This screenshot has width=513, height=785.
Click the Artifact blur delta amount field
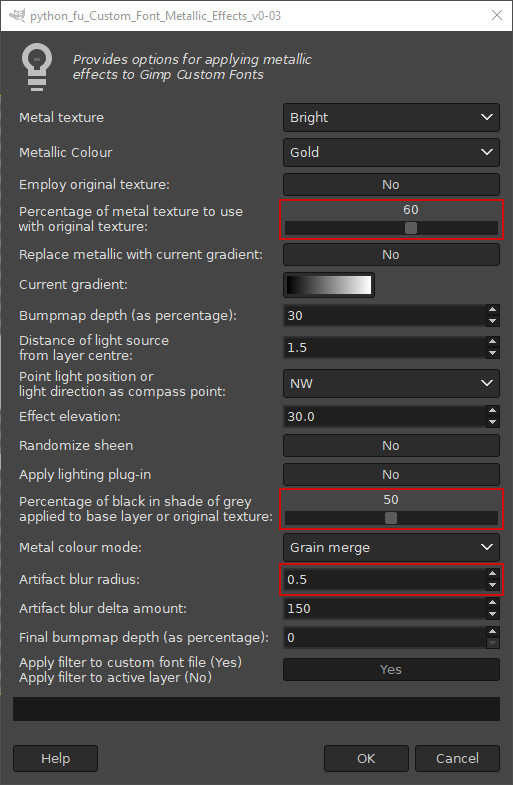pyautogui.click(x=384, y=608)
